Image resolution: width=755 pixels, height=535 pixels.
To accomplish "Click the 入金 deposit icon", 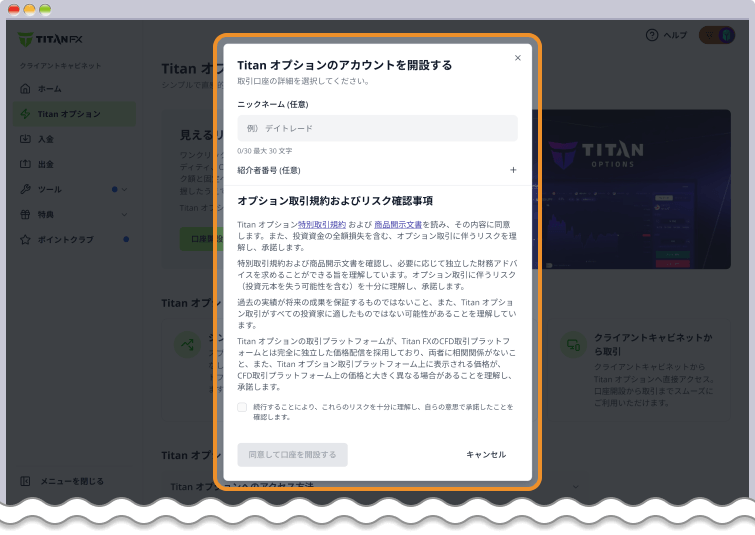I will pos(26,139).
